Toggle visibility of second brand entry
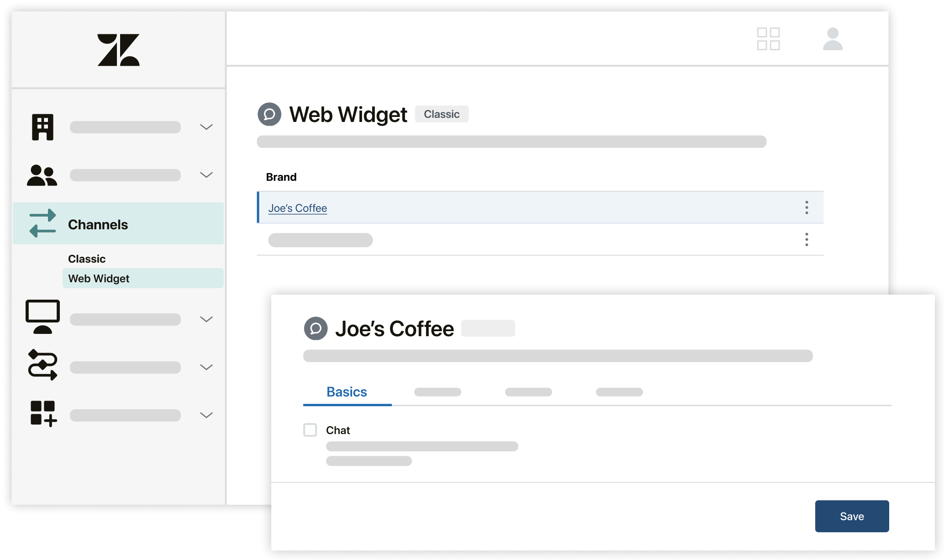Viewport: 944px width, 560px height. (x=806, y=239)
